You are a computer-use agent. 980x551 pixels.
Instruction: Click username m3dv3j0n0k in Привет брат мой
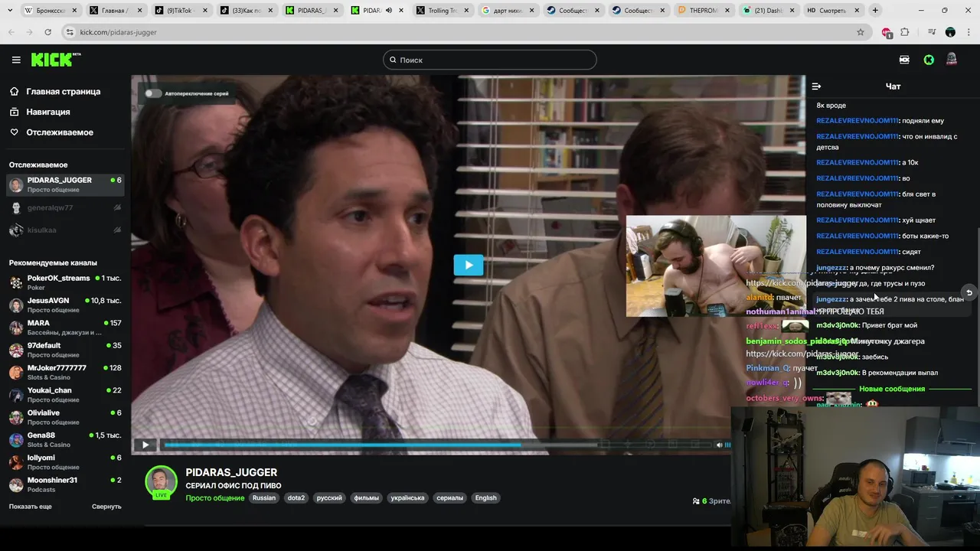point(837,326)
